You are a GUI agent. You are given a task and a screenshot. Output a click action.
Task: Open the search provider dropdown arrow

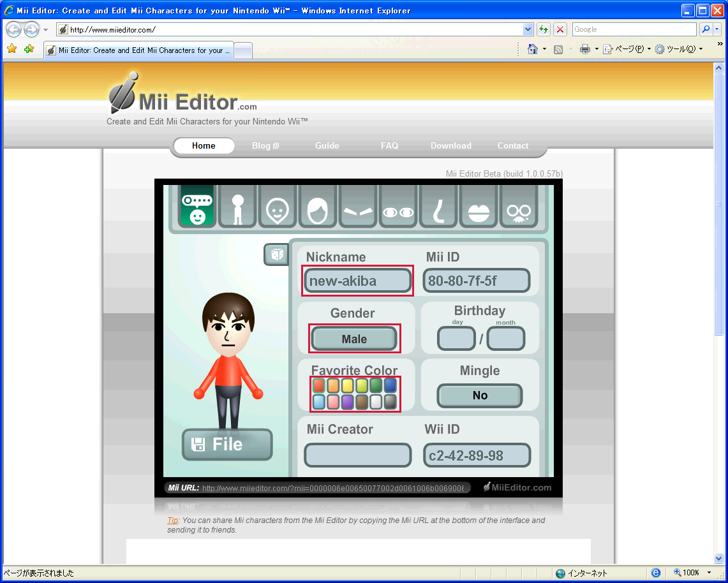tap(717, 29)
